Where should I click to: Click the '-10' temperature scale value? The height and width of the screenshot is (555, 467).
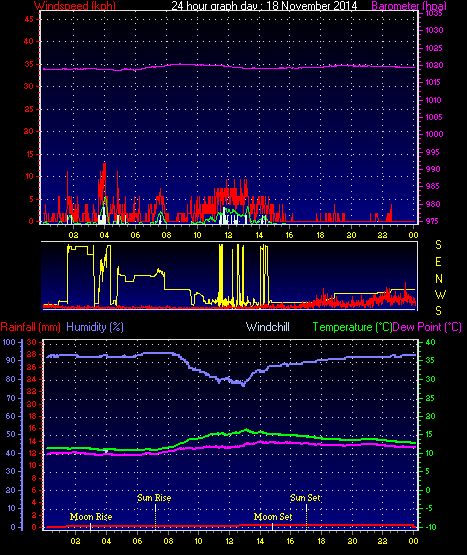(x=431, y=527)
